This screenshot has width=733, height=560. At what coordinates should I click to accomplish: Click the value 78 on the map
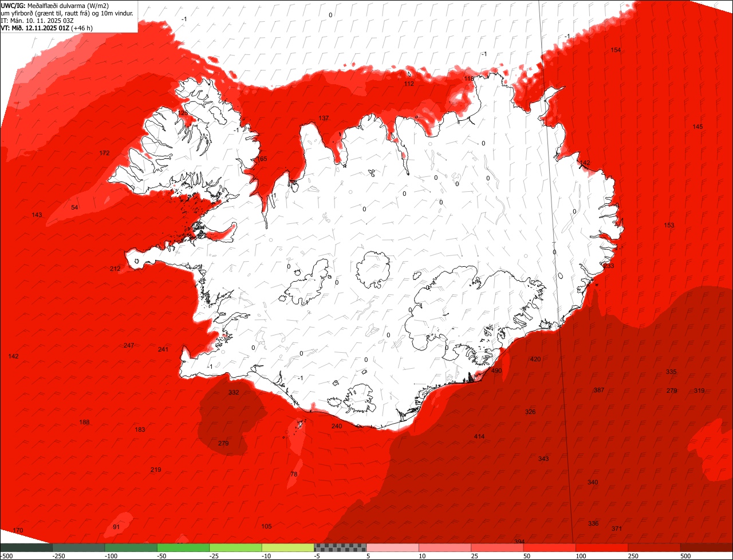(x=294, y=474)
